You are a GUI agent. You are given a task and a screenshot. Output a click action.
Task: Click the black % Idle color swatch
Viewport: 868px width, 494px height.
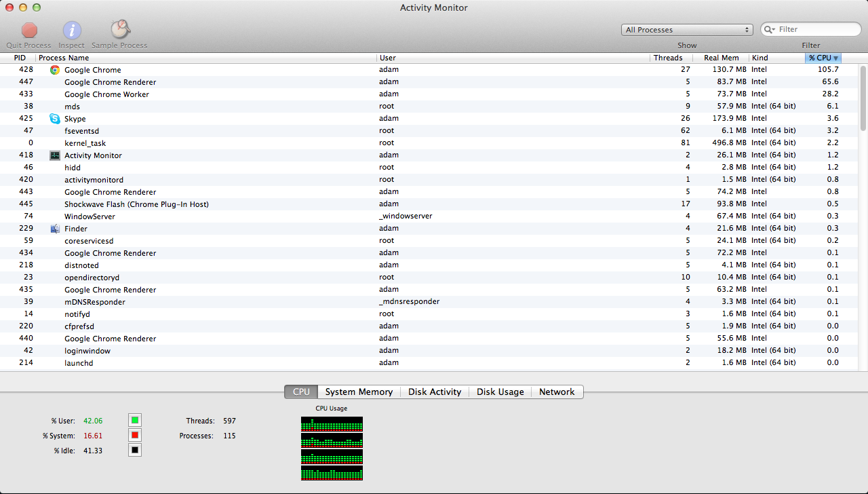[135, 450]
